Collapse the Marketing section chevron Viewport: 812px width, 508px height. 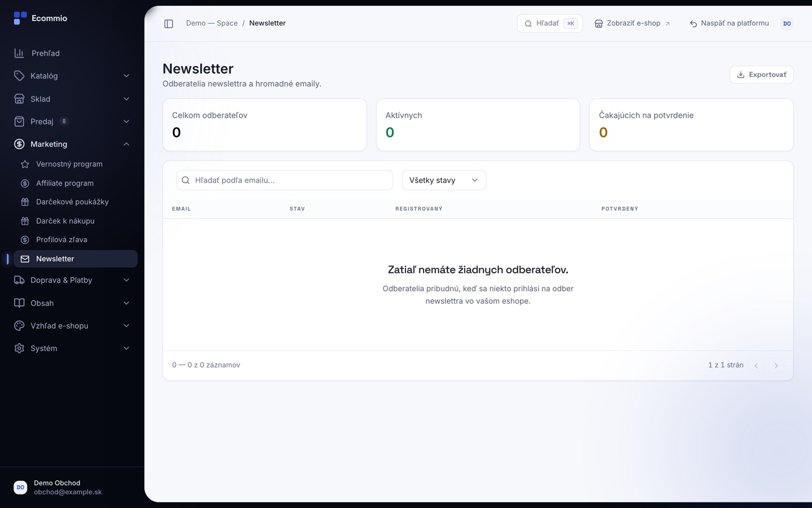[126, 144]
